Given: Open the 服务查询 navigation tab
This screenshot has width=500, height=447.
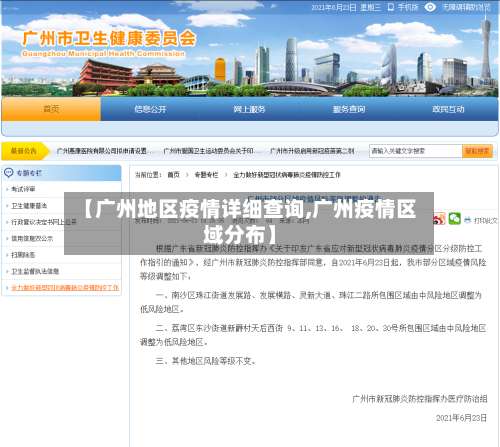Looking at the screenshot, I should [349, 109].
